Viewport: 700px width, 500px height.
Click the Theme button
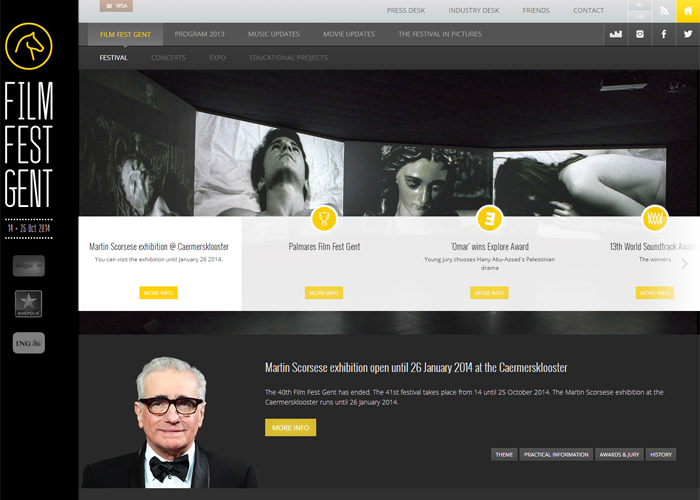(x=504, y=454)
